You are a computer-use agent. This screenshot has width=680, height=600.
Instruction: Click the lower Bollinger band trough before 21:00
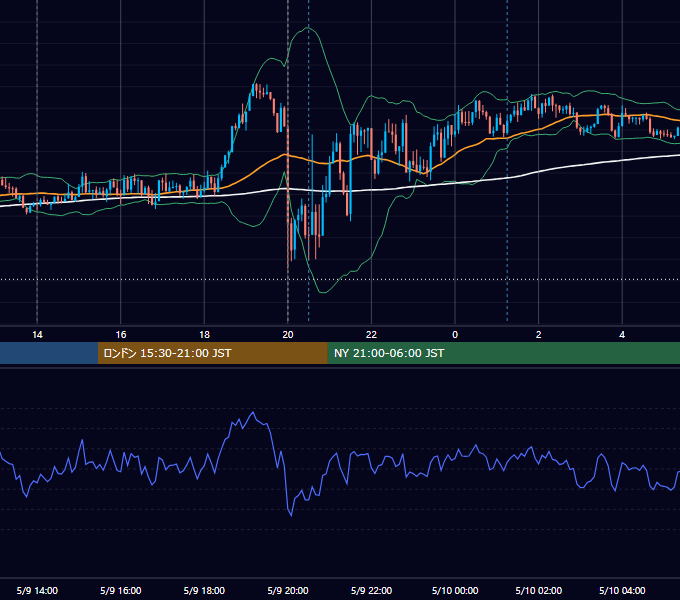click(x=323, y=292)
